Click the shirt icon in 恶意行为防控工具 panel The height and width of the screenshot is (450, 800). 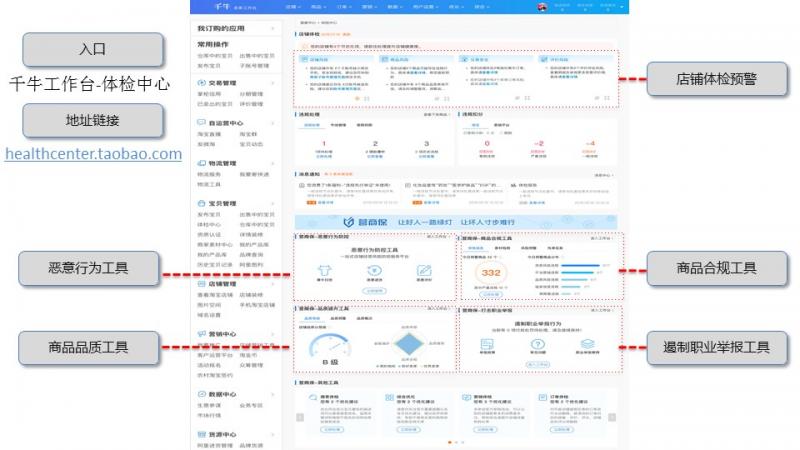324,270
